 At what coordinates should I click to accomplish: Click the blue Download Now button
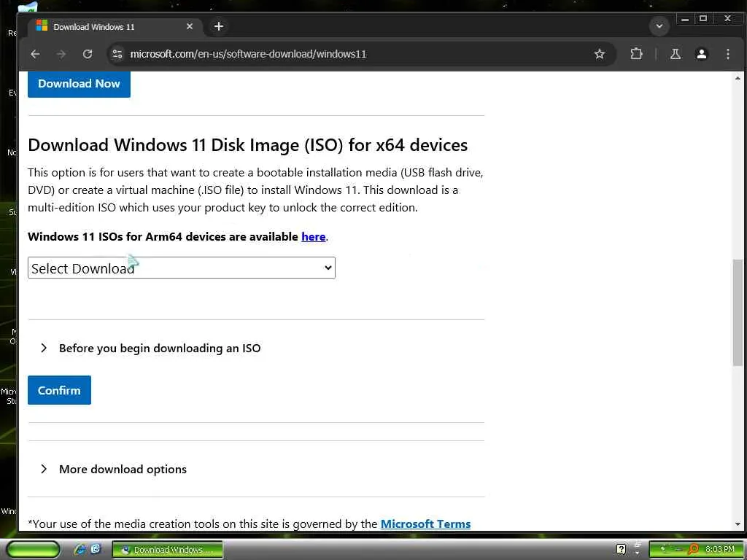point(79,84)
